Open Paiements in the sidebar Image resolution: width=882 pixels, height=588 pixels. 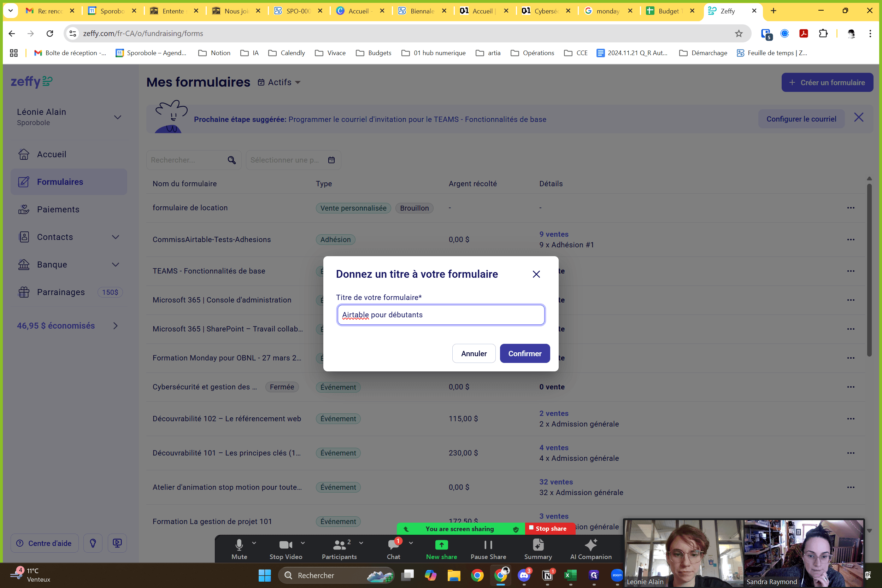tap(69, 209)
